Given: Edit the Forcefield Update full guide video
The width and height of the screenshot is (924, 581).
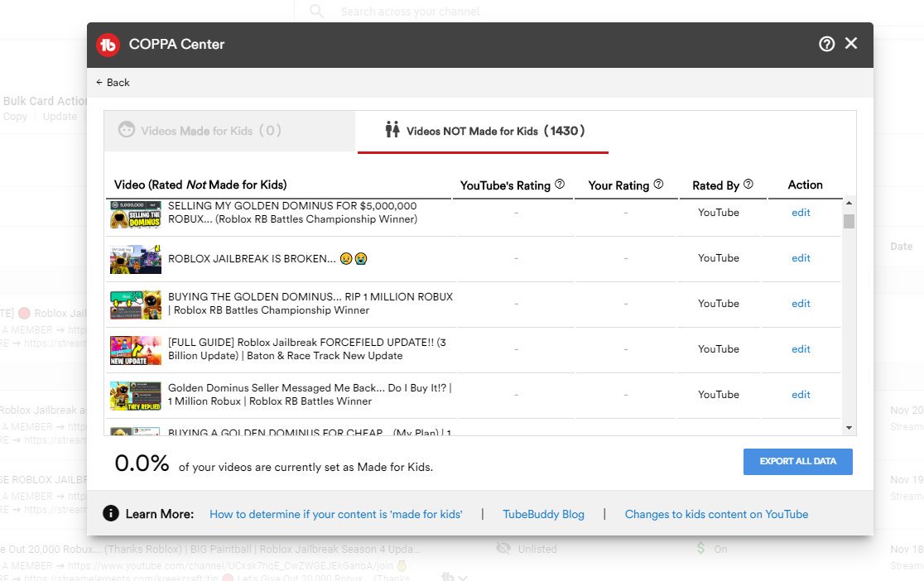Looking at the screenshot, I should pyautogui.click(x=801, y=349).
